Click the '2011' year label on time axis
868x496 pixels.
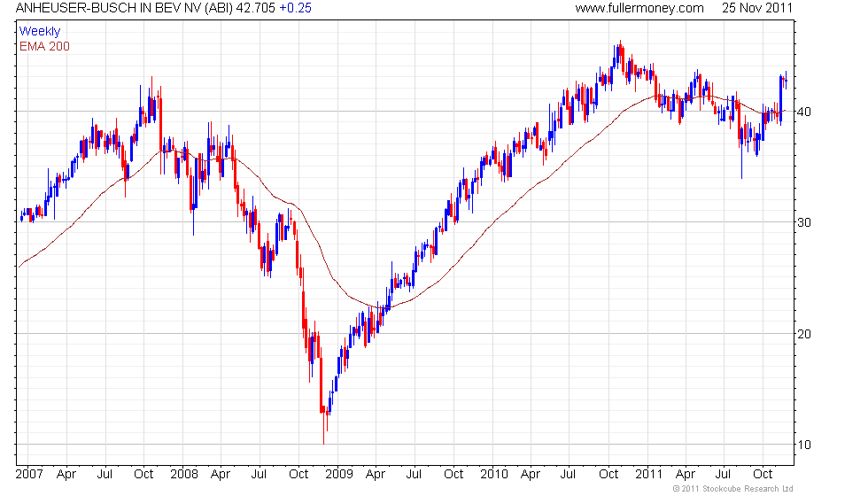pyautogui.click(x=648, y=475)
